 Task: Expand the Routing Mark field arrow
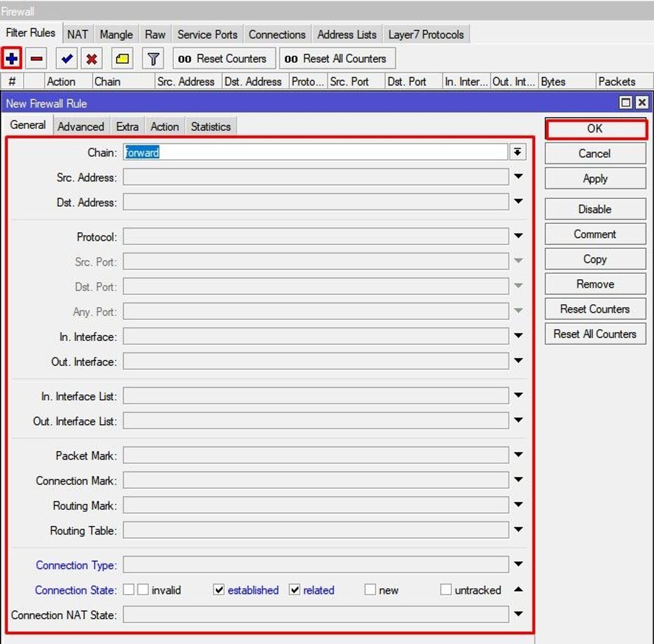518,504
